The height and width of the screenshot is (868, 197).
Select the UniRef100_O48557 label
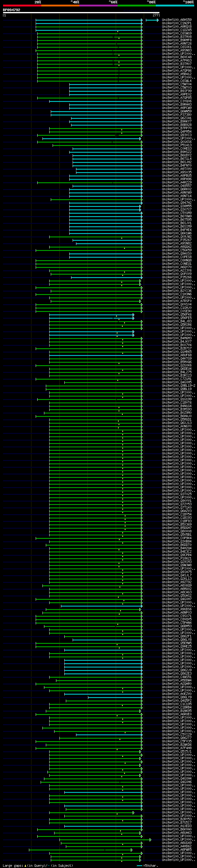[x=177, y=186]
